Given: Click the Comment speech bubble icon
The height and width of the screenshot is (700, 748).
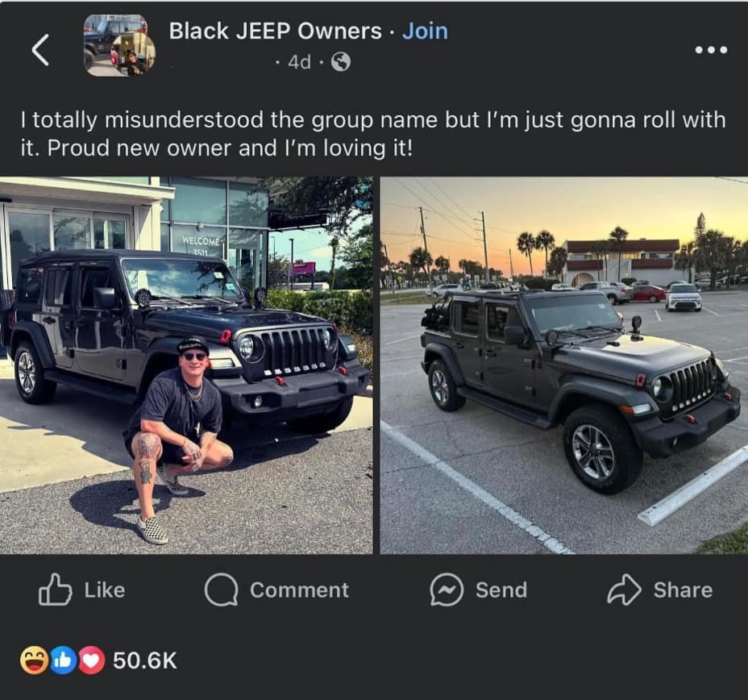Looking at the screenshot, I should [222, 590].
